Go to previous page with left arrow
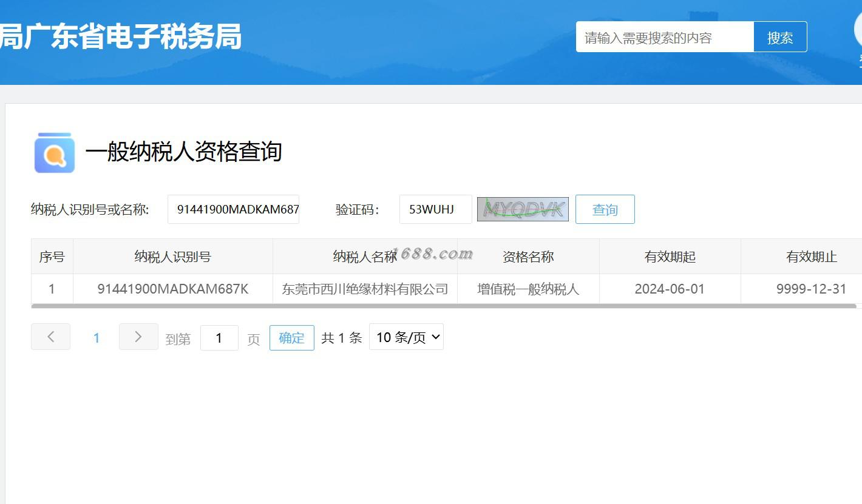The width and height of the screenshot is (862, 504). [x=50, y=337]
